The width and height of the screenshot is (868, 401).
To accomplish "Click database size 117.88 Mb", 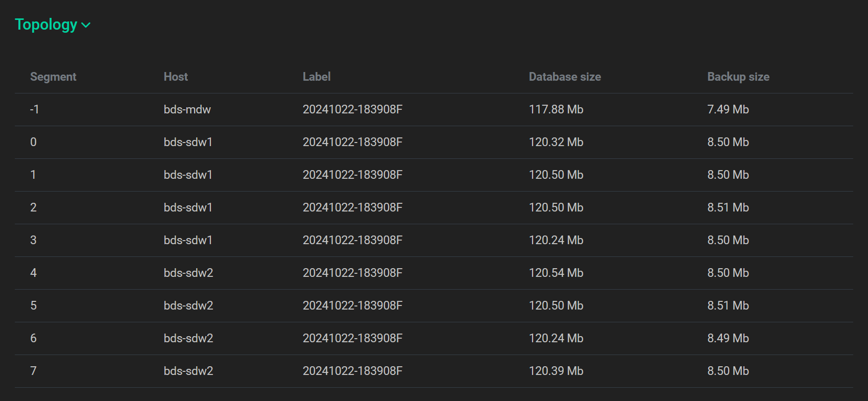I will click(556, 109).
